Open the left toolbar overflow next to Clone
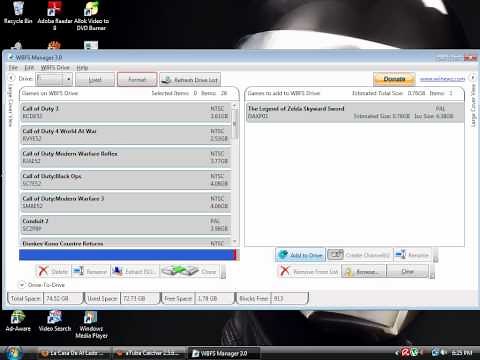 pos(223,271)
